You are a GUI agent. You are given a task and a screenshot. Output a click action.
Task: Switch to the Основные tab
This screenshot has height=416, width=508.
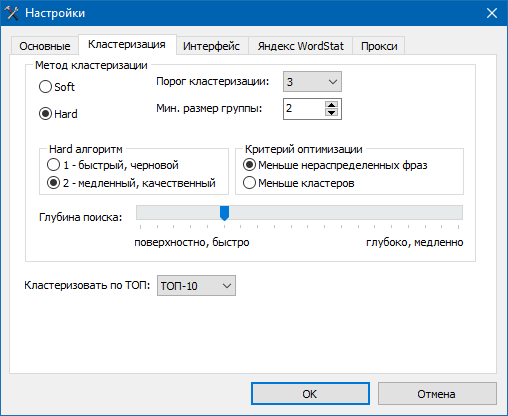pyautogui.click(x=45, y=46)
